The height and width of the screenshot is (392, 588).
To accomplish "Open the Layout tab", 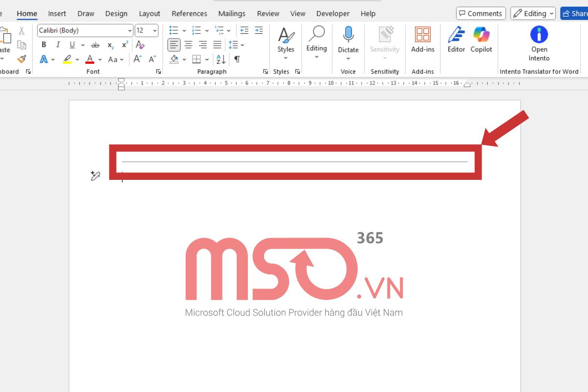I will click(x=149, y=14).
